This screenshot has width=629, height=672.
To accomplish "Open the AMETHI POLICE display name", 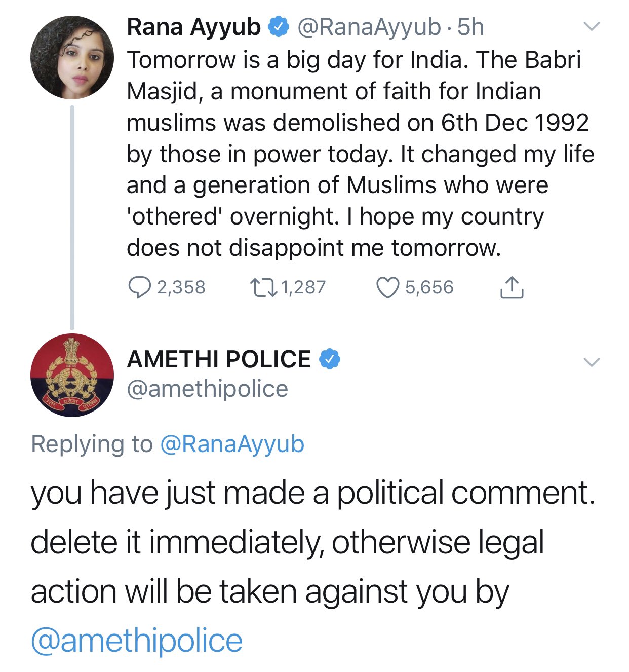I will click(218, 359).
